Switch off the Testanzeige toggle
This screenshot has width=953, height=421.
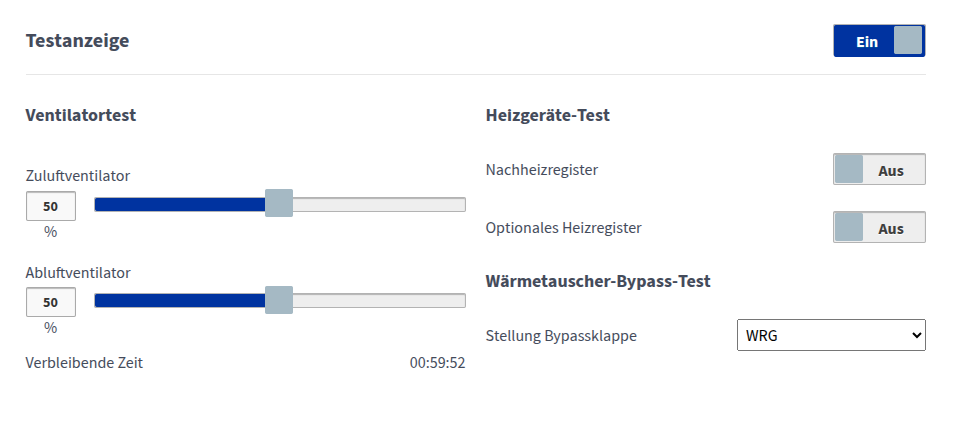[x=879, y=41]
